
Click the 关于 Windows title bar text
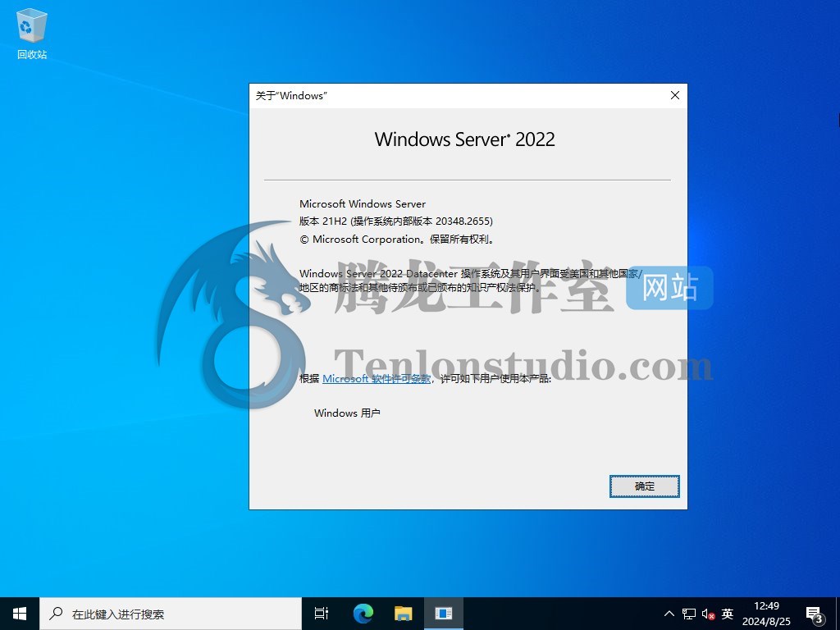(291, 96)
